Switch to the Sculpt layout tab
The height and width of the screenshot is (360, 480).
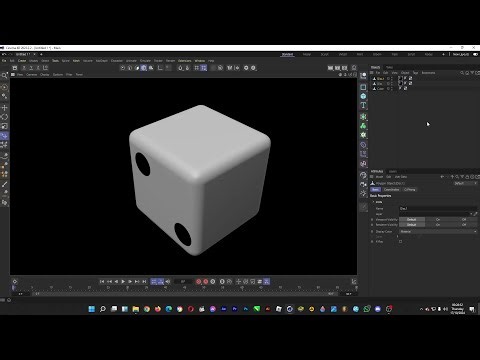click(325, 54)
